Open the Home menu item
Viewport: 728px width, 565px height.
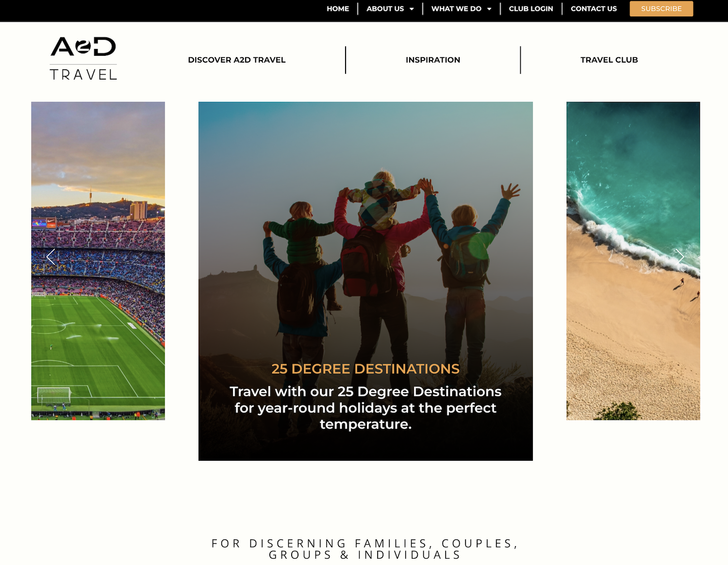[338, 9]
